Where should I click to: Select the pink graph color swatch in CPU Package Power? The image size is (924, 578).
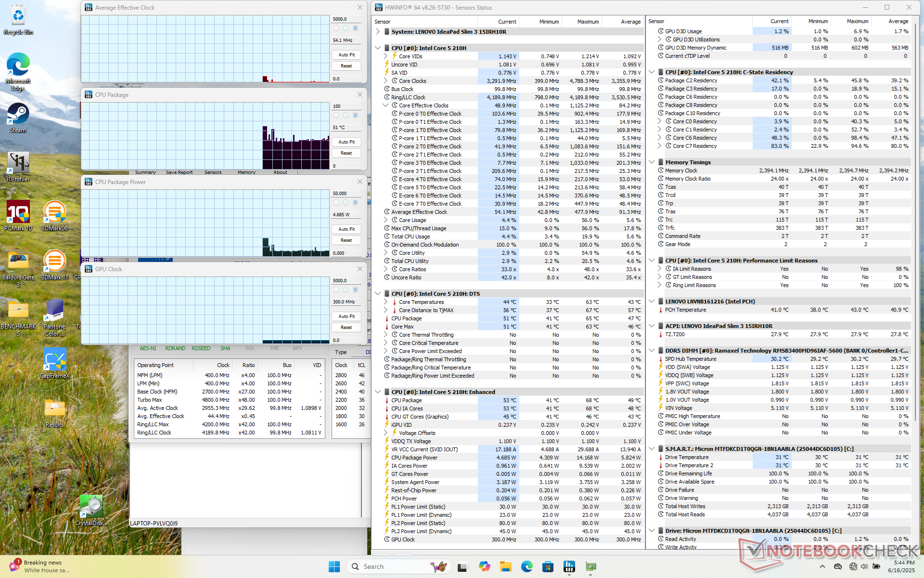pos(336,202)
